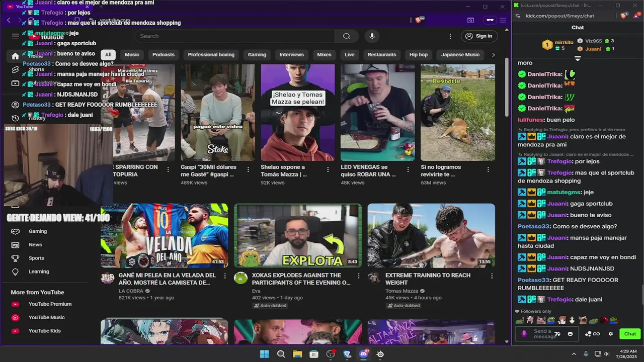Screen dimensions: 644x362
Task: Open options for Si no logramos revivirte short
Action: coord(488,170)
